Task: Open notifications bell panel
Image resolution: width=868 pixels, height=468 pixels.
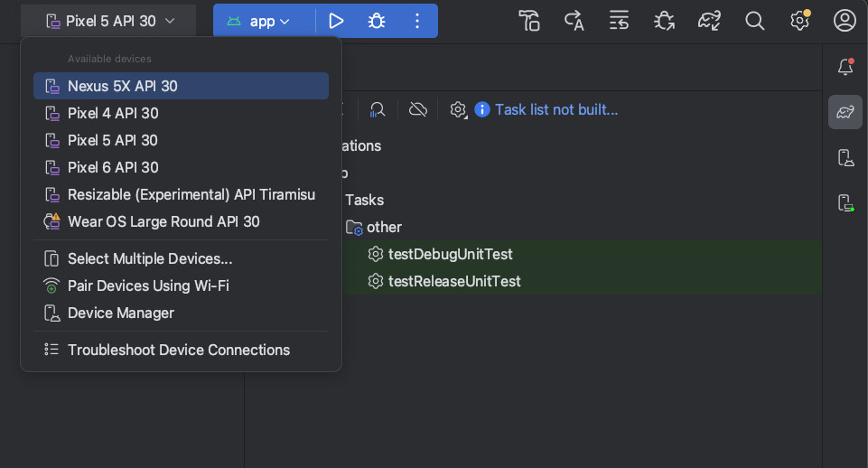Action: point(845,67)
